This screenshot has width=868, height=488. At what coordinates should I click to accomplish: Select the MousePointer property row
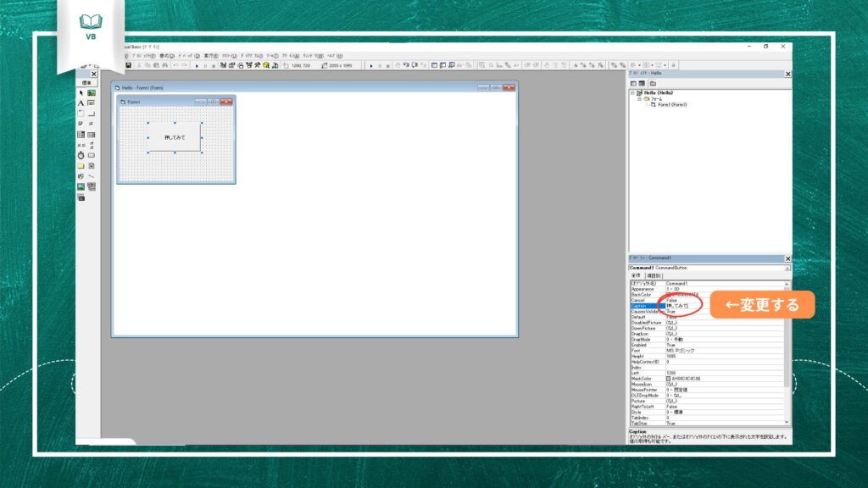[706, 390]
